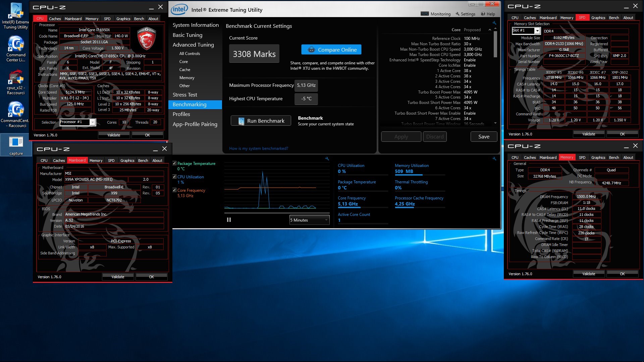Viewport: 644px width, 362px height.
Task: Toggle CPU Utilization graph checkbox
Action: click(x=174, y=177)
